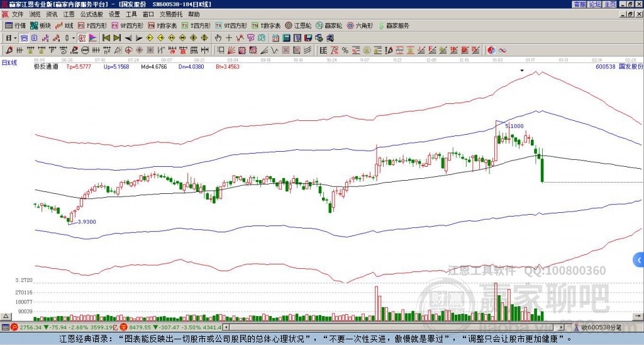
Task: Open P四方形 tool
Action: click(92, 25)
